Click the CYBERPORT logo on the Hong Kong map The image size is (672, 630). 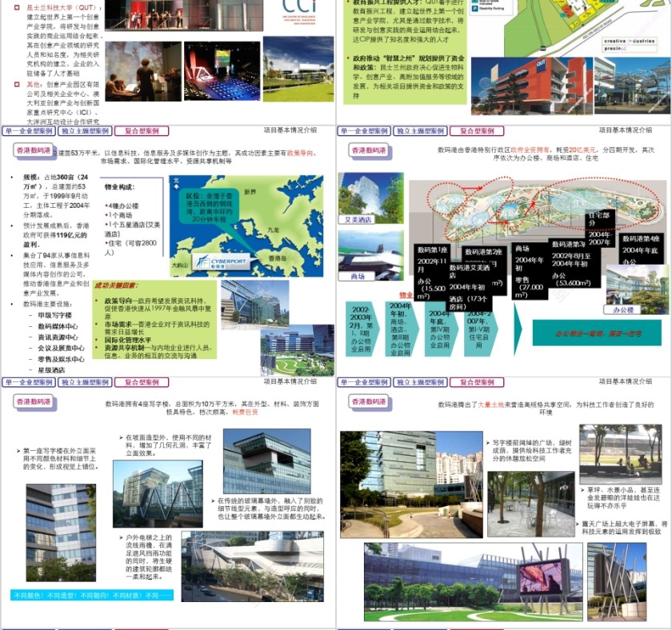click(x=222, y=261)
